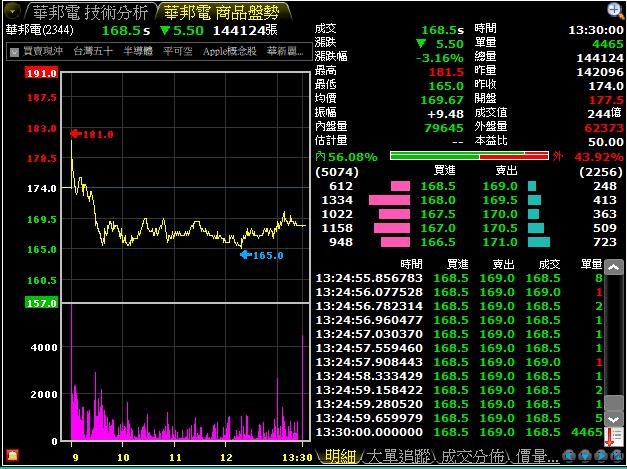
Task: Expand the truncated 價量... tab
Action: point(536,456)
